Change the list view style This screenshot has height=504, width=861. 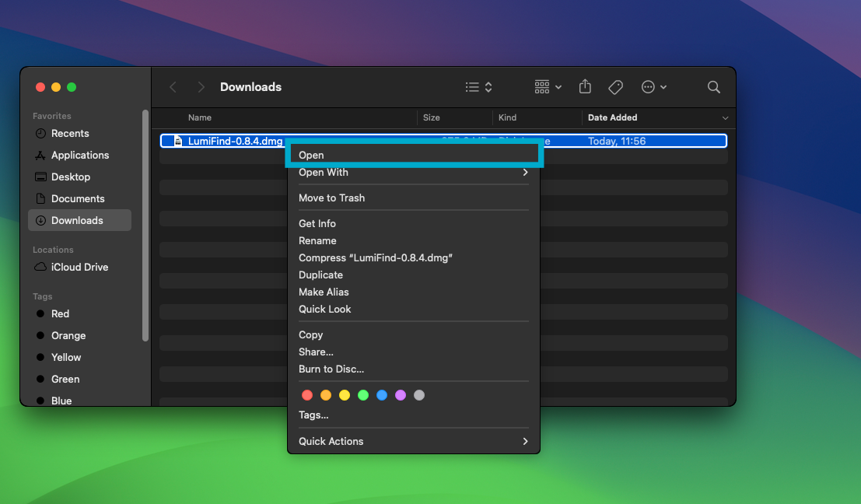tap(479, 87)
